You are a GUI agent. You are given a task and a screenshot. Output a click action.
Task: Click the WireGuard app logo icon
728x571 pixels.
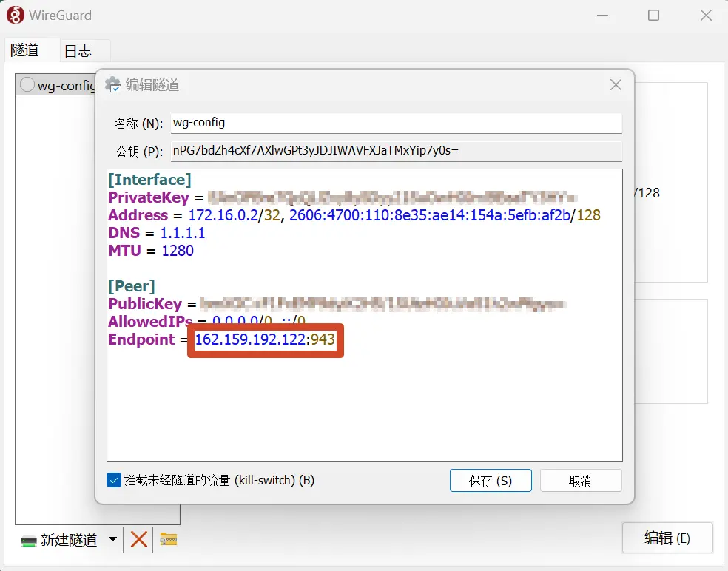[x=15, y=16]
